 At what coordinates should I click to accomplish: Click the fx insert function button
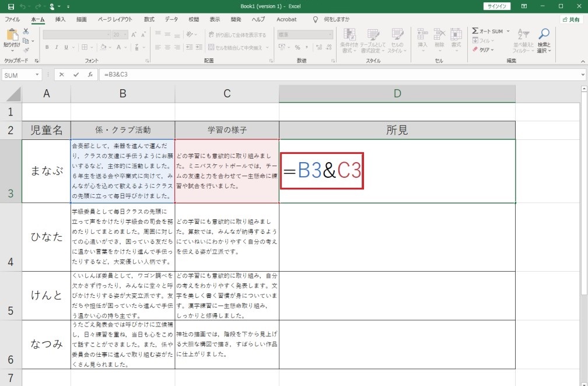(90, 75)
